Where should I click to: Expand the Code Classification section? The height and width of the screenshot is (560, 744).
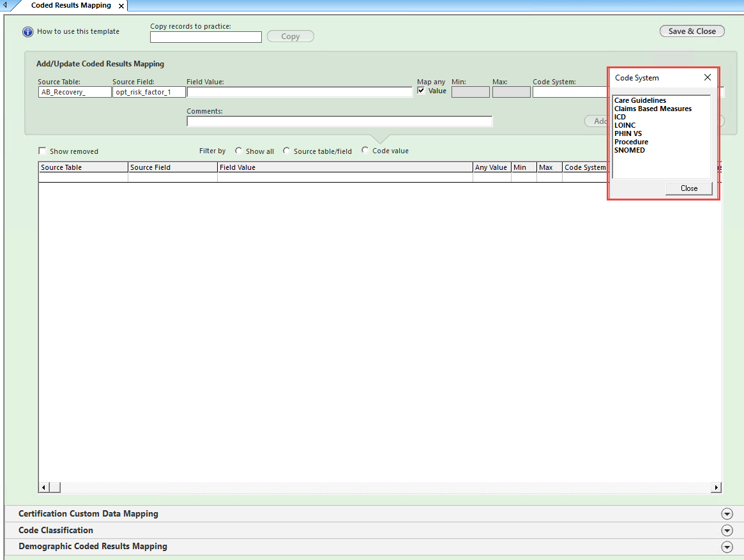point(727,531)
